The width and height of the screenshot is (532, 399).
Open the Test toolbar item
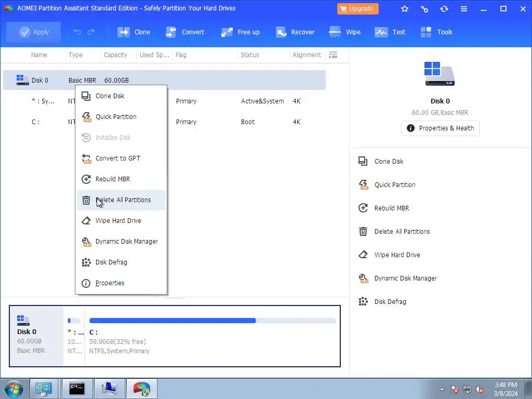tap(390, 32)
